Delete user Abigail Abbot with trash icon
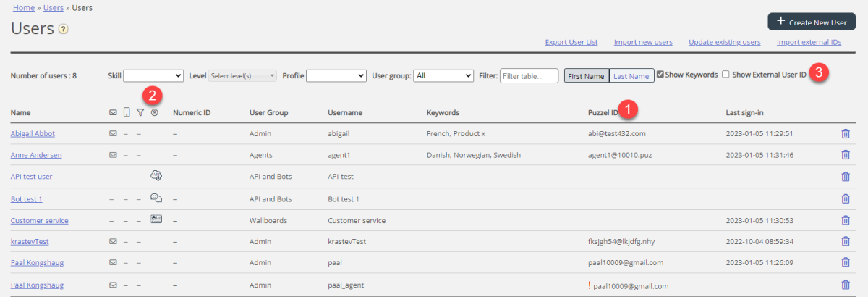 [x=845, y=133]
